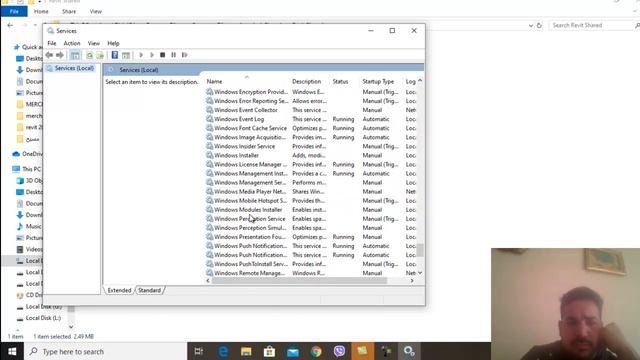640x360 pixels.
Task: Toggle Show/Hide Action Pane toolbar icon
Action: 126,55
